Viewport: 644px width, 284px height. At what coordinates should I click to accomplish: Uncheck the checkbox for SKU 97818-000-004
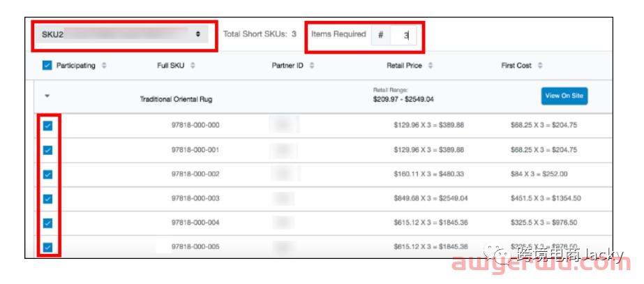point(47,223)
